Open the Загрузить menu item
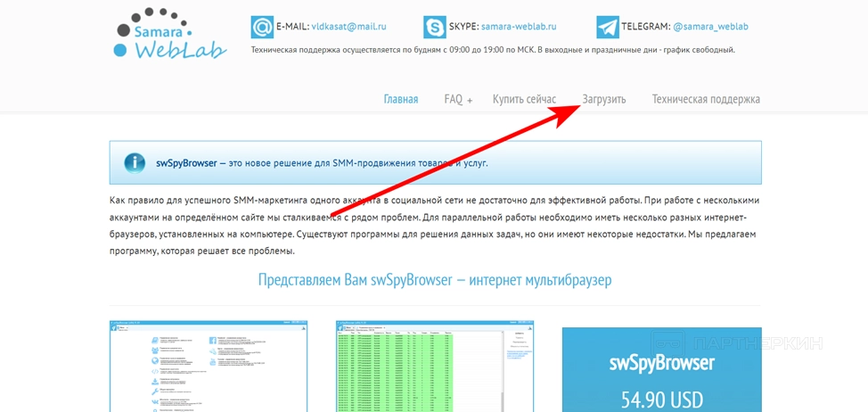This screenshot has height=412, width=868. tap(604, 100)
